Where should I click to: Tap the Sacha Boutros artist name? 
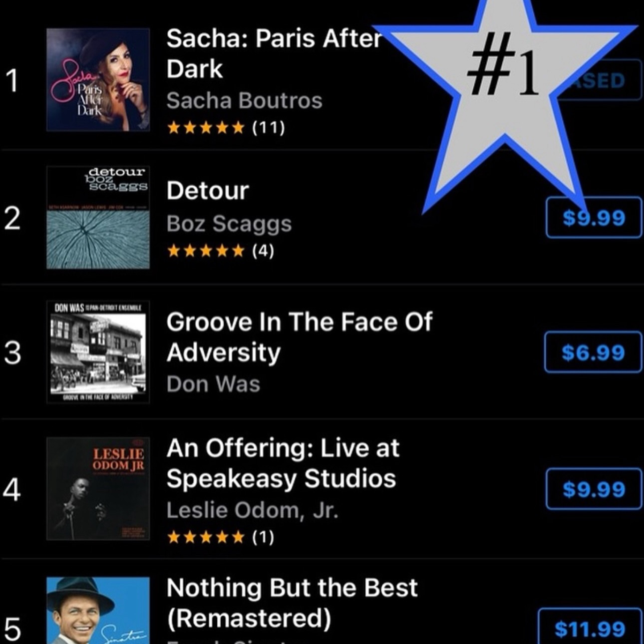click(244, 101)
